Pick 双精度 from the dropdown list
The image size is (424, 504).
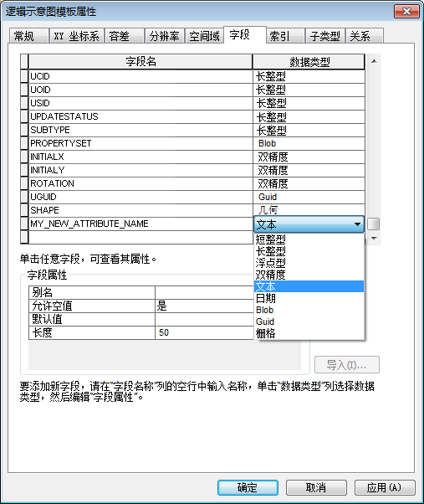coord(309,275)
